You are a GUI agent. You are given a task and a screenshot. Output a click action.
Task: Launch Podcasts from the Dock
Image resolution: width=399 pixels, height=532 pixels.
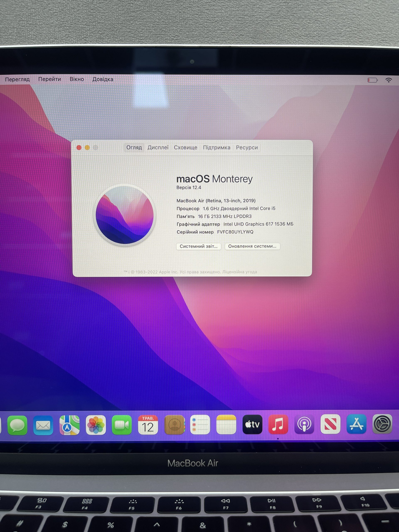click(x=304, y=424)
